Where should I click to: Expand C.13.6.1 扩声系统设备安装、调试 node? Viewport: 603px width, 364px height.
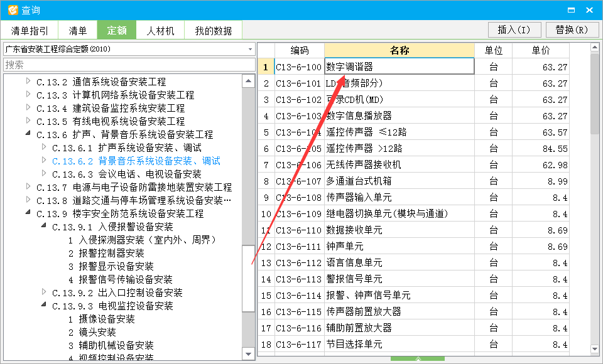pos(44,147)
